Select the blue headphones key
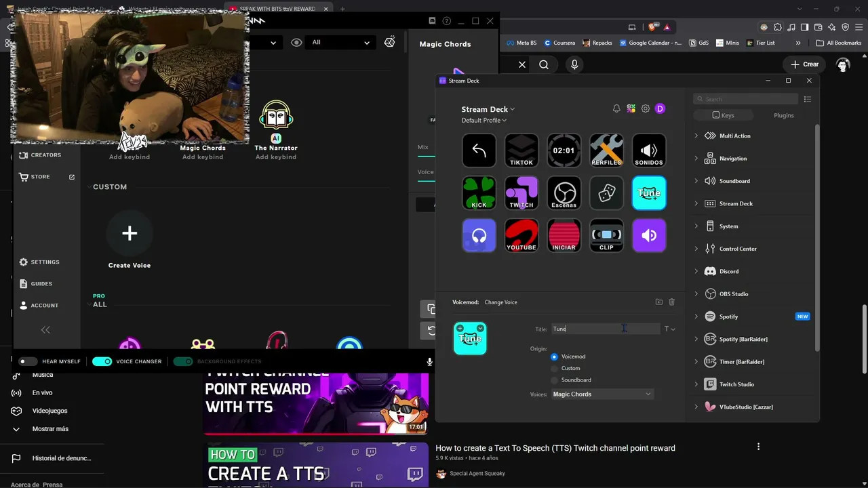The width and height of the screenshot is (868, 488). click(x=479, y=235)
